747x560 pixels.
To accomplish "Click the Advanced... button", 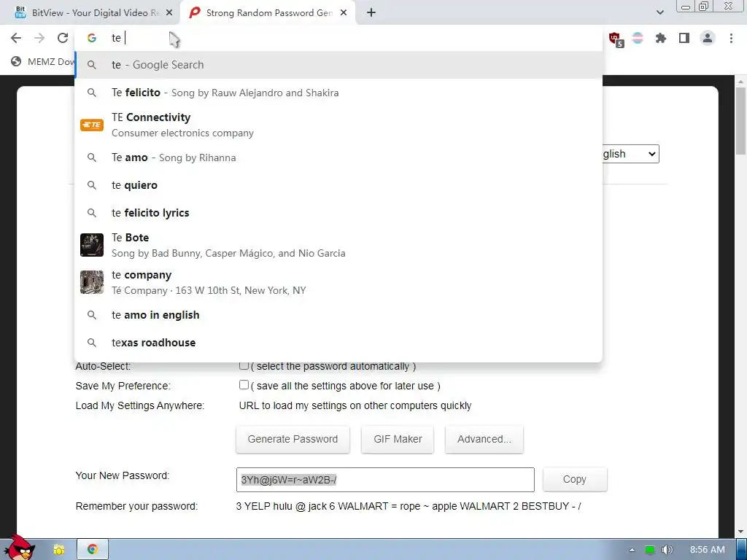I will pyautogui.click(x=484, y=439).
